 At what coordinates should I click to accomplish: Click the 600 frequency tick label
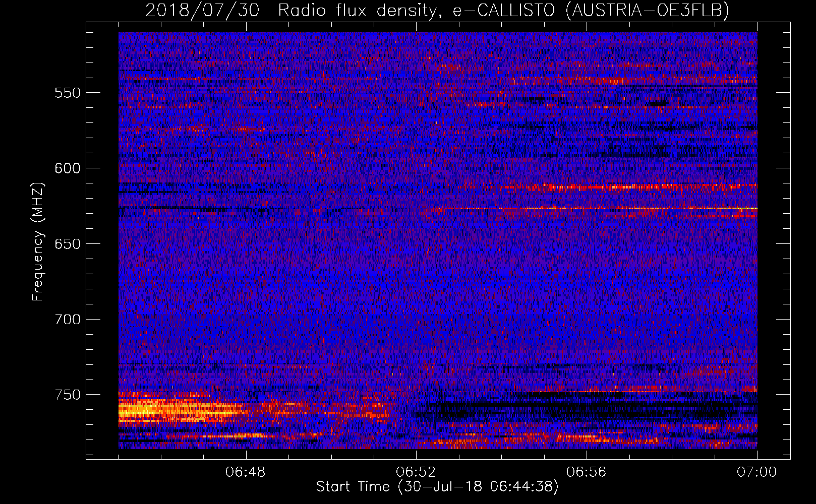[68, 169]
